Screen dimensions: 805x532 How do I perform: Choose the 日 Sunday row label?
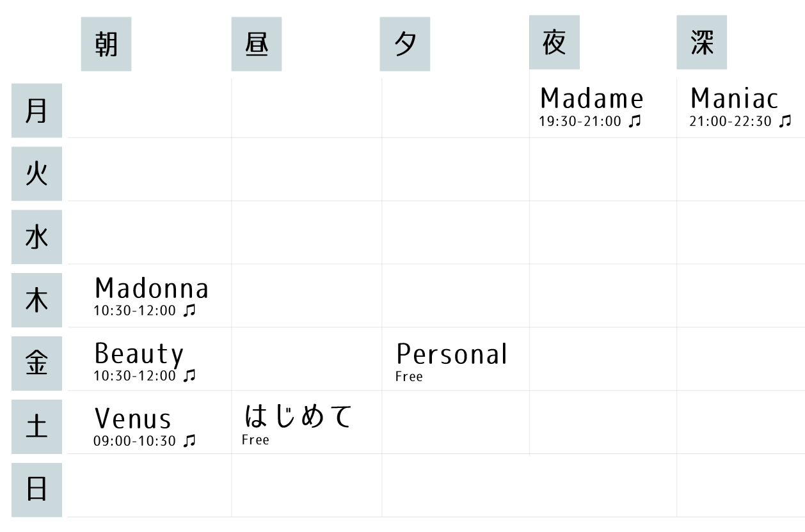click(36, 490)
